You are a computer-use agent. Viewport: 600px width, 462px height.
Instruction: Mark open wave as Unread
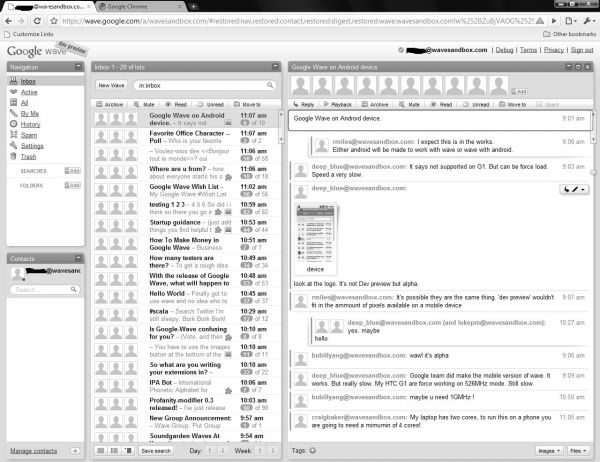click(x=476, y=104)
